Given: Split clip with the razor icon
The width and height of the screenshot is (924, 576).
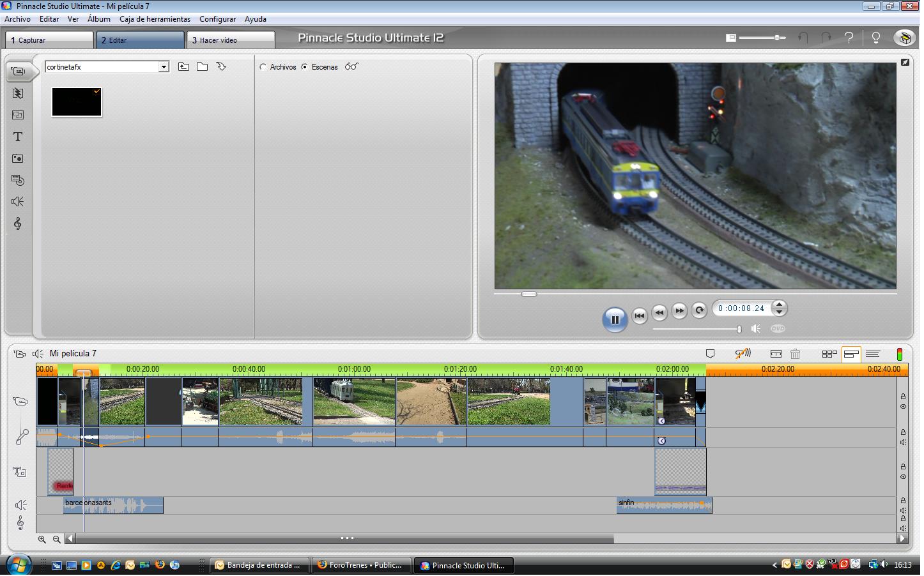Looking at the screenshot, I should (x=776, y=354).
